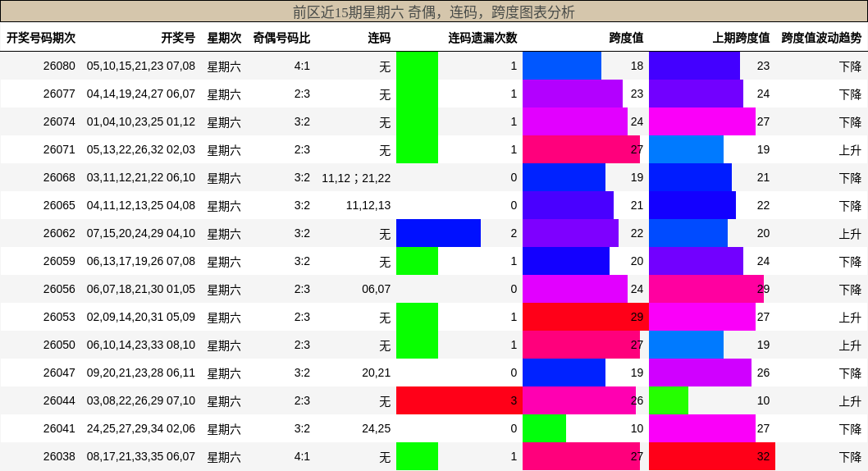The width and height of the screenshot is (868, 471).
Task: Click consecutive numbers 24,25
Action: pyautogui.click(x=377, y=428)
